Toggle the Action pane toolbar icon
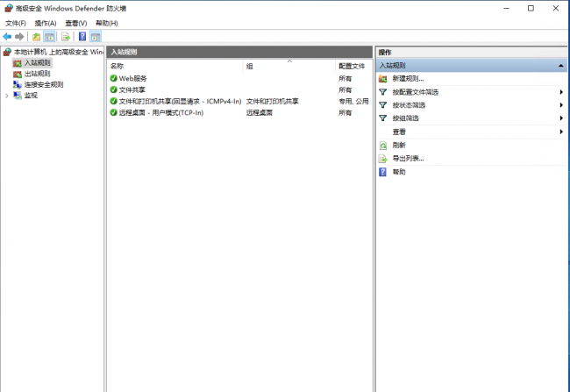This screenshot has width=570, height=392. tap(96, 36)
